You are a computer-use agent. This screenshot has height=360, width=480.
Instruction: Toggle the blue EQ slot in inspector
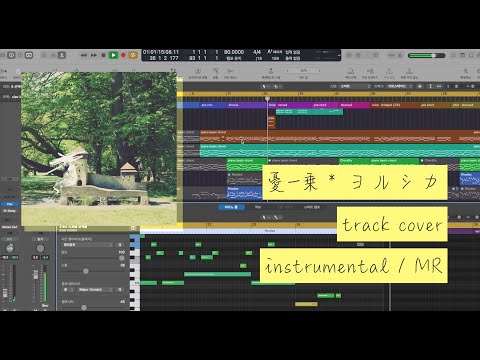[x=10, y=204]
